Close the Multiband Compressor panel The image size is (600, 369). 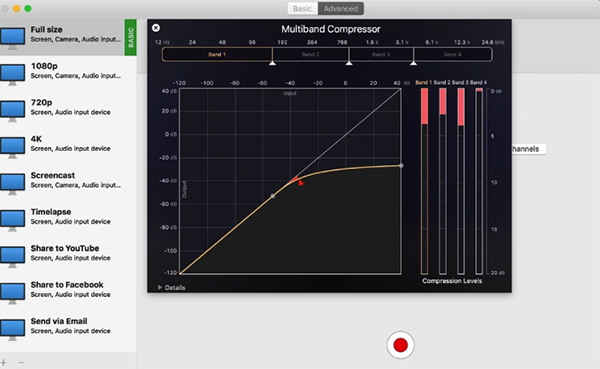[156, 28]
